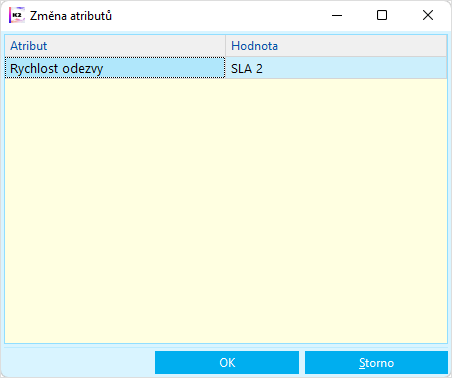Image resolution: width=452 pixels, height=378 pixels.
Task: Confirm changes with the OK button
Action: pyautogui.click(x=227, y=362)
